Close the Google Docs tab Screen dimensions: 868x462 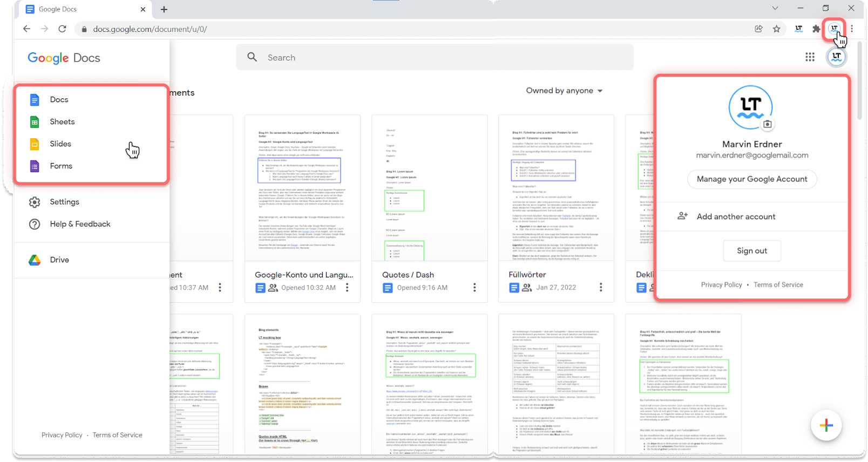(x=143, y=9)
